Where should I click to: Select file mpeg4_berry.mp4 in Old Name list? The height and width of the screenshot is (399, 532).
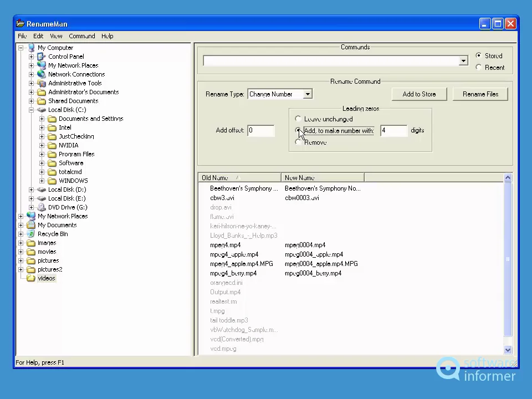(233, 273)
